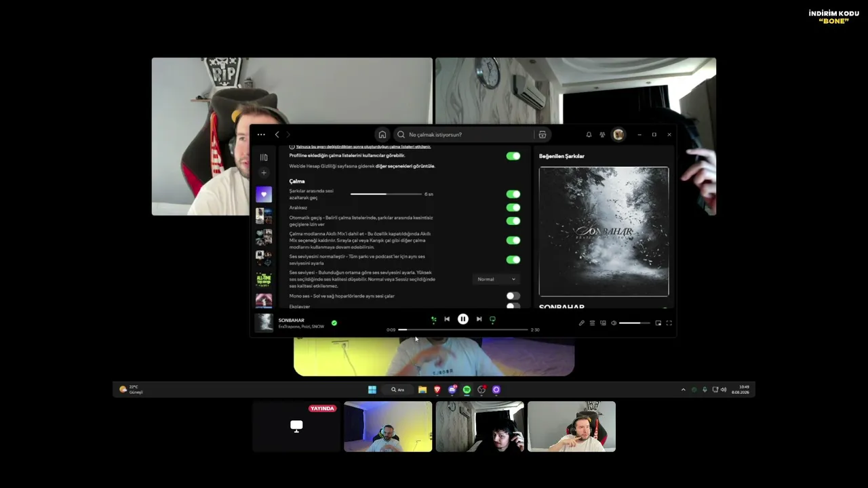The height and width of the screenshot is (488, 868).
Task: Open File Explorer from taskbar
Action: (422, 390)
